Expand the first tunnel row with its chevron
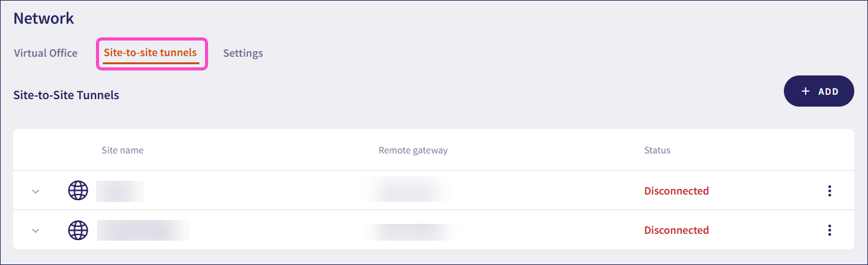This screenshot has width=868, height=265. [x=36, y=191]
